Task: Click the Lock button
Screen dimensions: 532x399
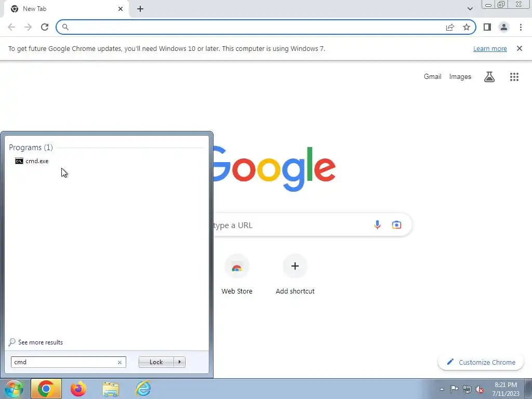Action: click(x=156, y=362)
